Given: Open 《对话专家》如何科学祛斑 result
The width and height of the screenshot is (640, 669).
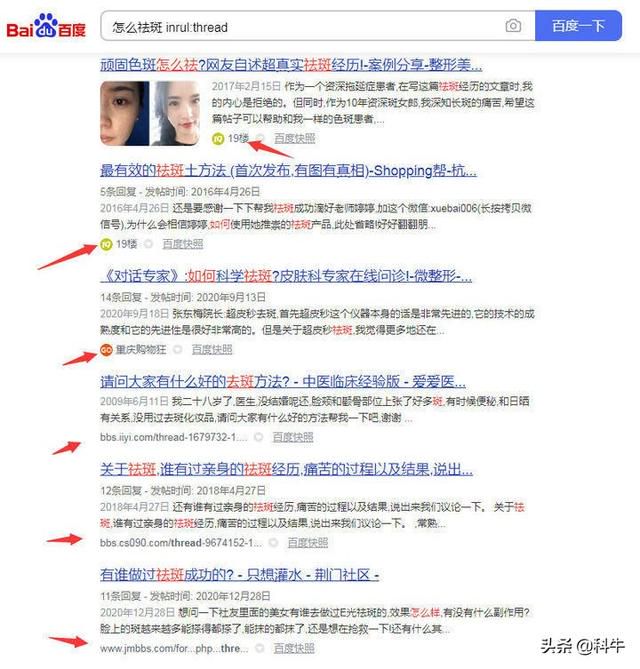Looking at the screenshot, I should click(286, 276).
